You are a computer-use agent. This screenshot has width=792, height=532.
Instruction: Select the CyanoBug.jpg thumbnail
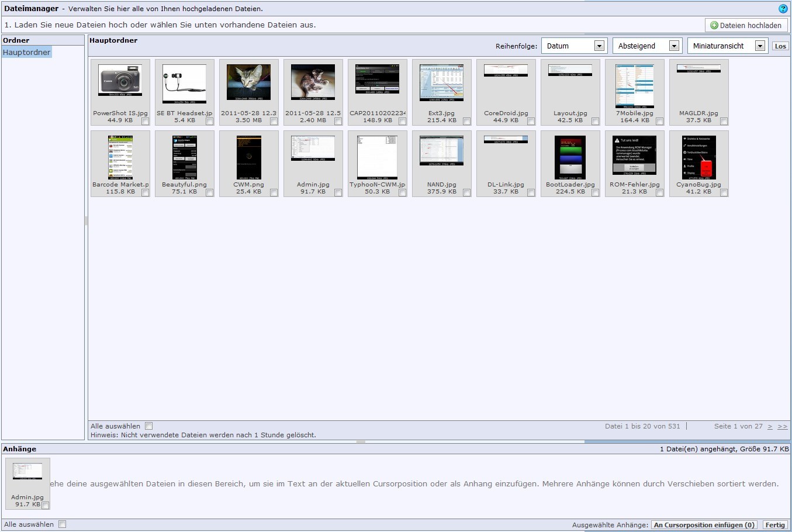(699, 158)
